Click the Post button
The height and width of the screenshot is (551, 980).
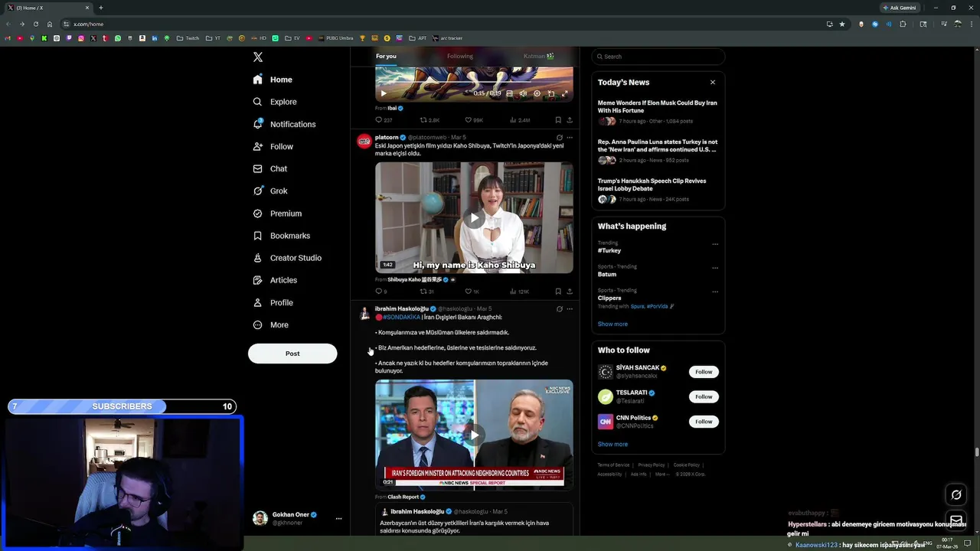292,354
